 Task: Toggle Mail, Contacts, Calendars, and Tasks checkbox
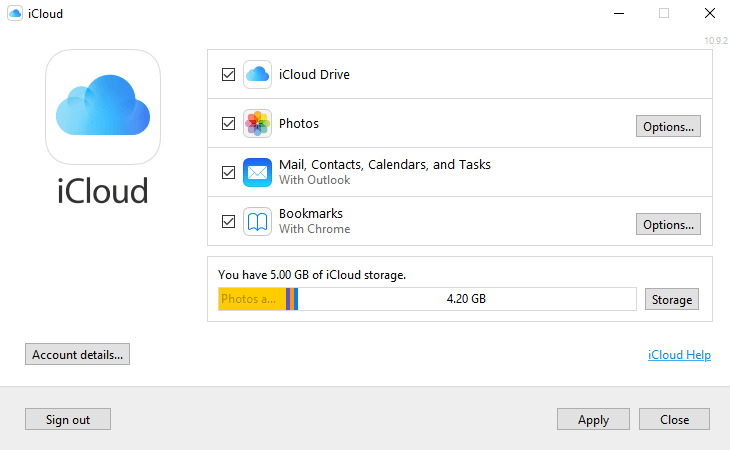point(228,173)
